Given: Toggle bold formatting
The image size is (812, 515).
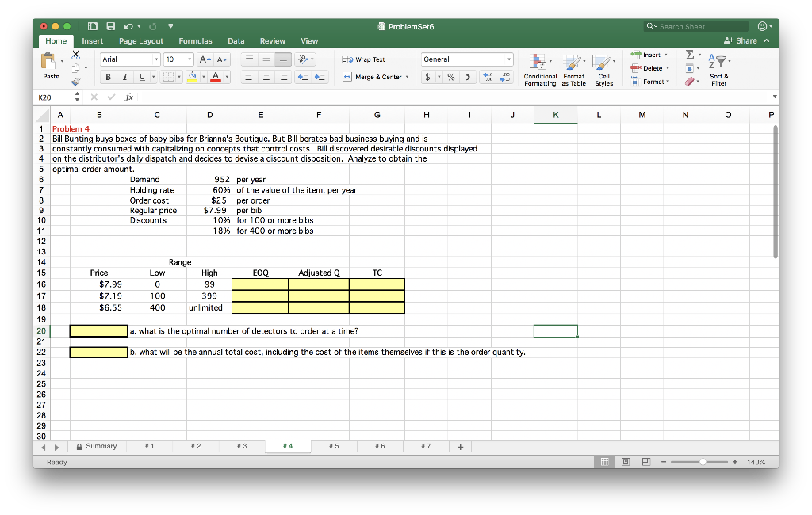Looking at the screenshot, I should [108, 75].
